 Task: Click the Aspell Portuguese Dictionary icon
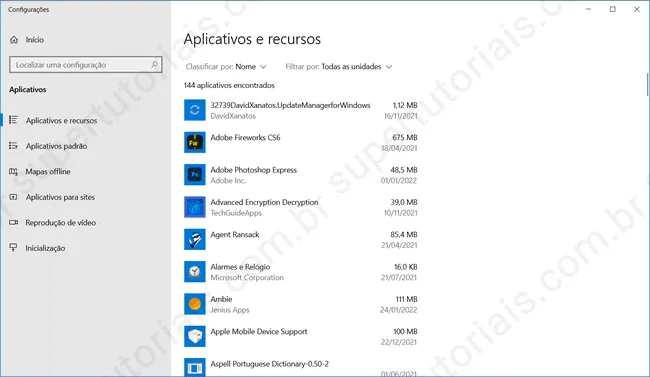tap(195, 367)
